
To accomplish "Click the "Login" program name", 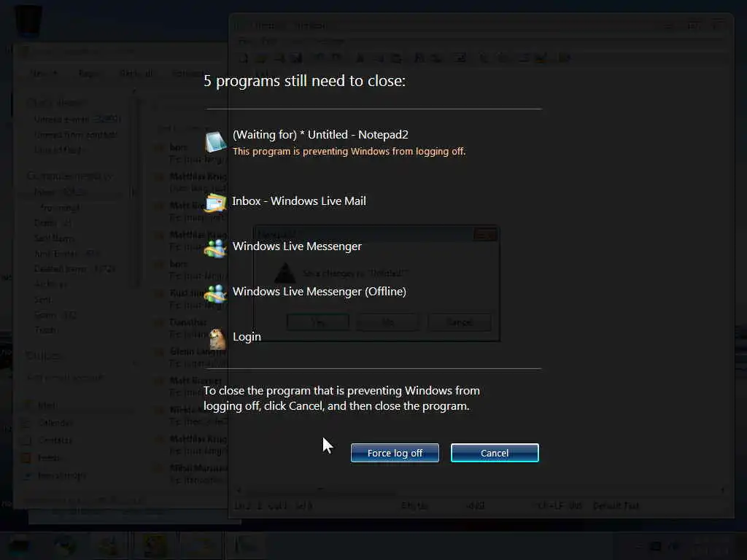I will tap(247, 337).
